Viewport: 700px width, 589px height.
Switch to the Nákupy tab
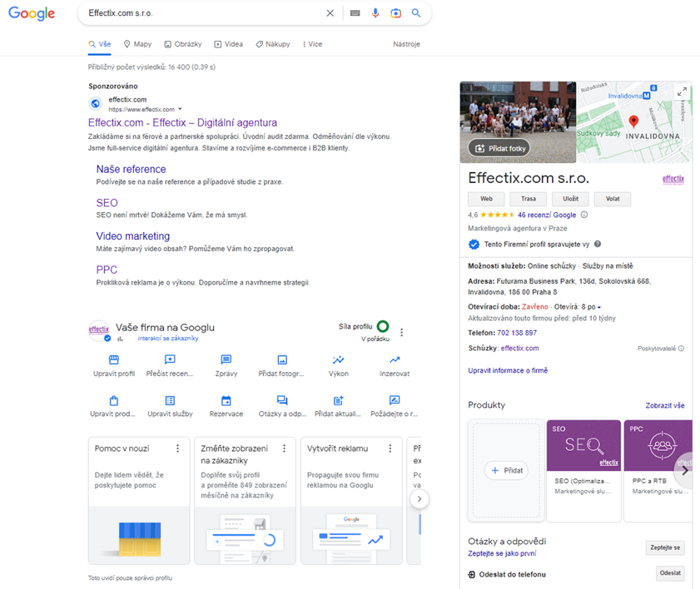pos(273,44)
